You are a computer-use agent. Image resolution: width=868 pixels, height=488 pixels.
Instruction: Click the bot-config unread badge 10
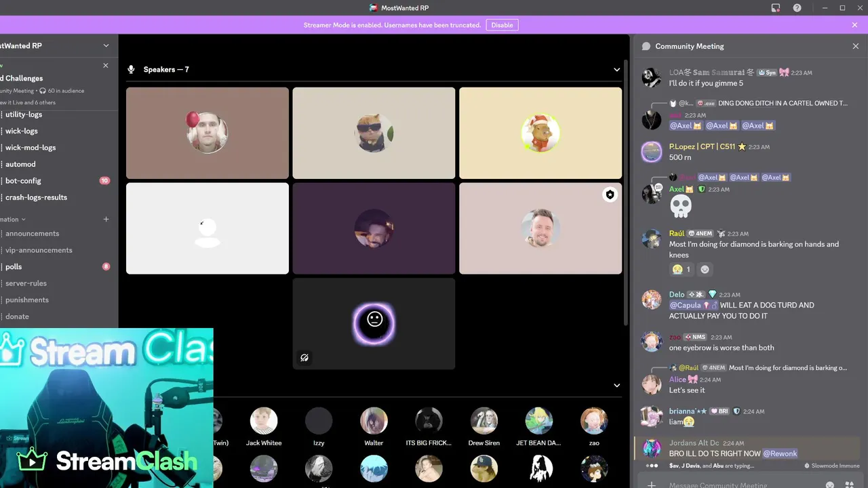click(x=104, y=181)
